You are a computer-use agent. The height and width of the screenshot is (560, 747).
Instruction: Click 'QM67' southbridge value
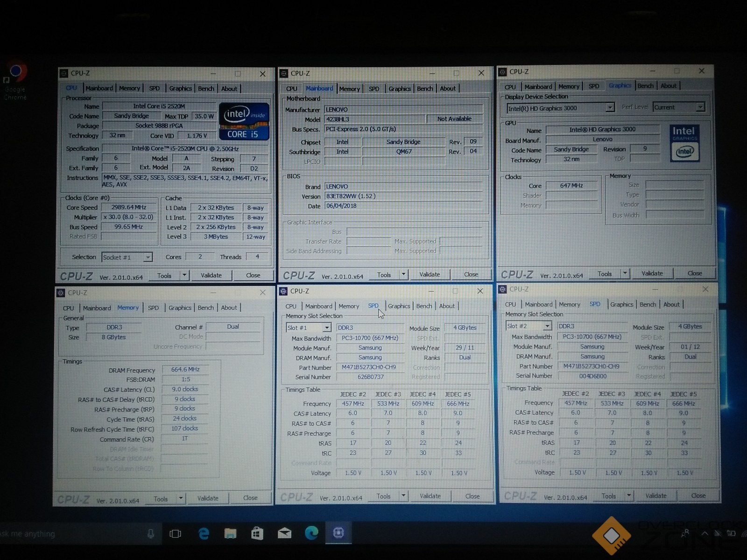(404, 152)
